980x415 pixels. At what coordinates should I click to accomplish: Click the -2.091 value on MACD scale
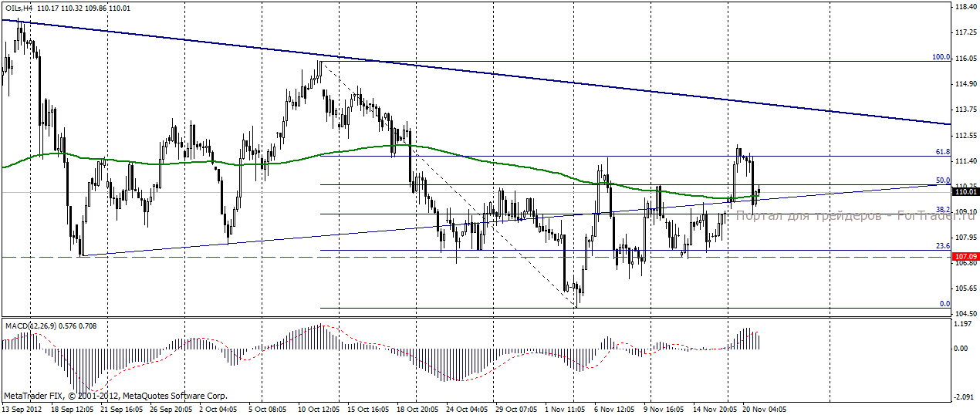(962, 396)
